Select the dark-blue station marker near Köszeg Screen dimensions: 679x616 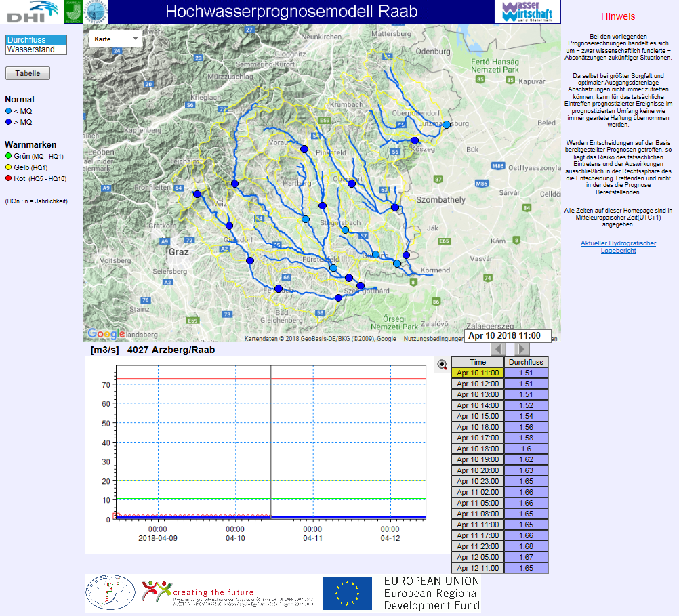[415, 140]
